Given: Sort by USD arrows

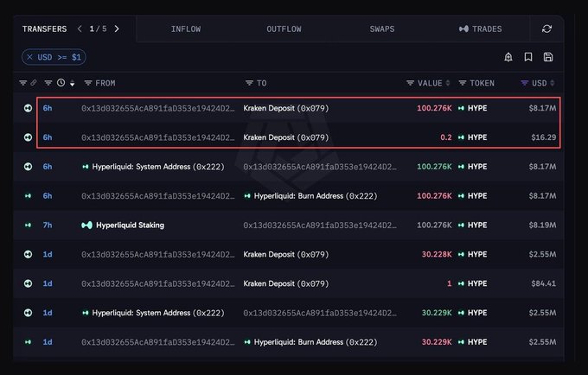Looking at the screenshot, I should pyautogui.click(x=552, y=83).
